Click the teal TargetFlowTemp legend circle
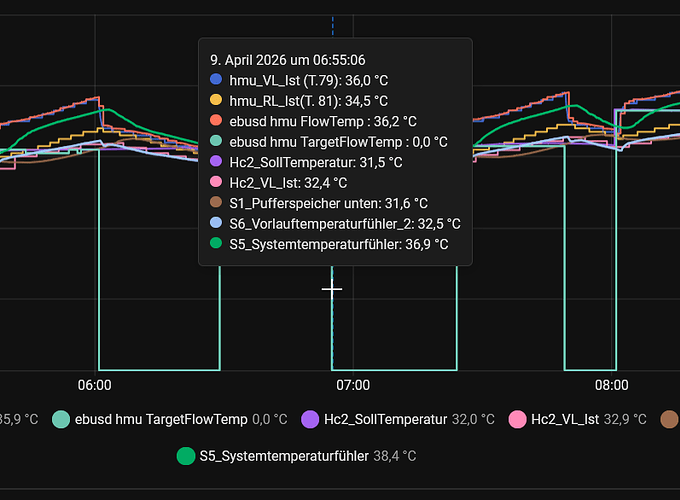 [x=62, y=420]
